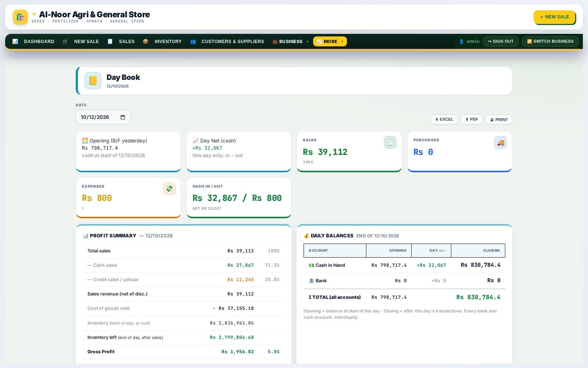Click the Day Net cash value +Rs 32,067
The image size is (588, 368).
207,148
